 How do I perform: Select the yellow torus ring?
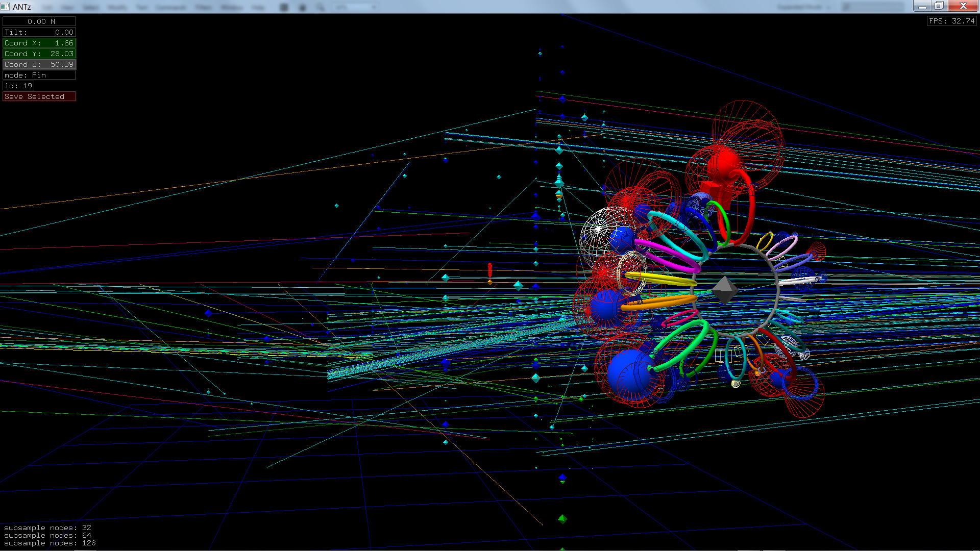(661, 279)
